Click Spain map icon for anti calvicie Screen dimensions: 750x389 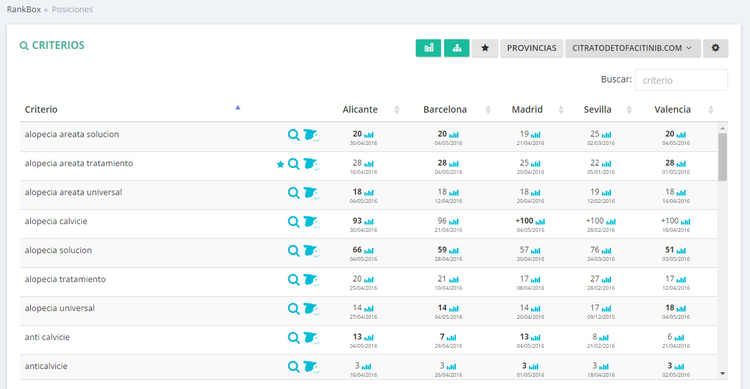(x=311, y=338)
